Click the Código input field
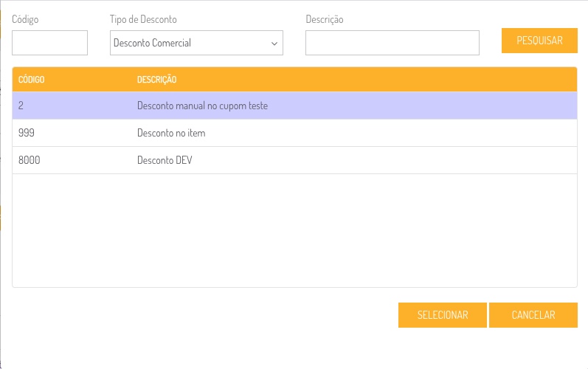The width and height of the screenshot is (588, 369). [x=49, y=43]
